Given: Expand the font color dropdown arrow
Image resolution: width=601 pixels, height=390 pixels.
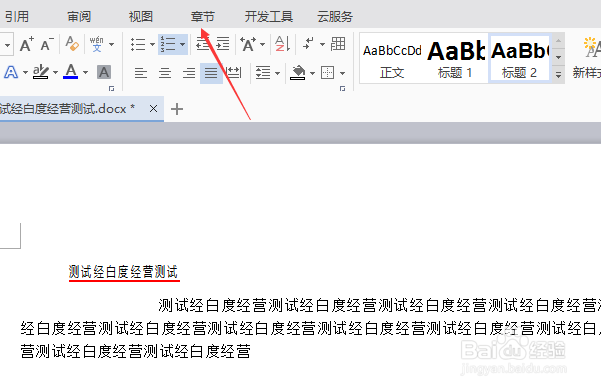Looking at the screenshot, I should [85, 72].
